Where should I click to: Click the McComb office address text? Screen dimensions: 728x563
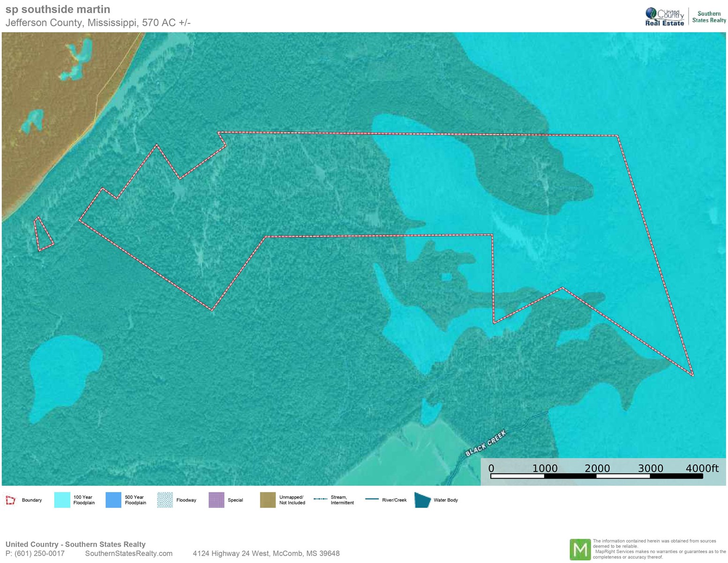266,554
